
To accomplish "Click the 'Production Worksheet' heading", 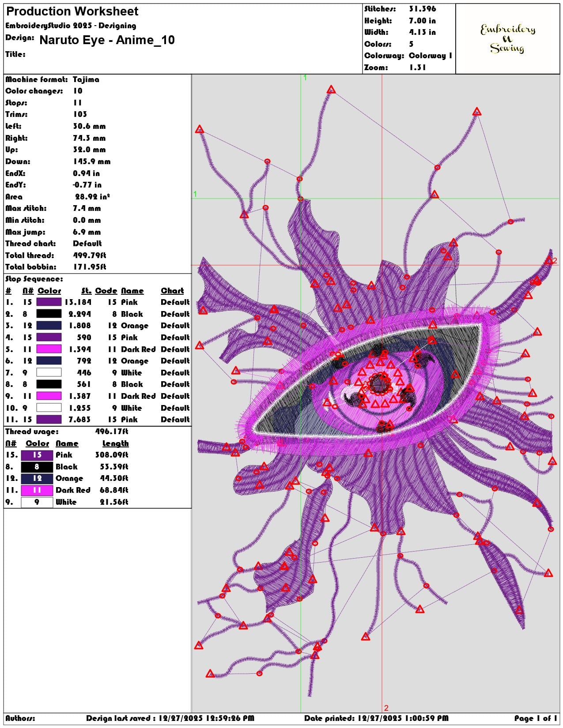I will pyautogui.click(x=72, y=11).
